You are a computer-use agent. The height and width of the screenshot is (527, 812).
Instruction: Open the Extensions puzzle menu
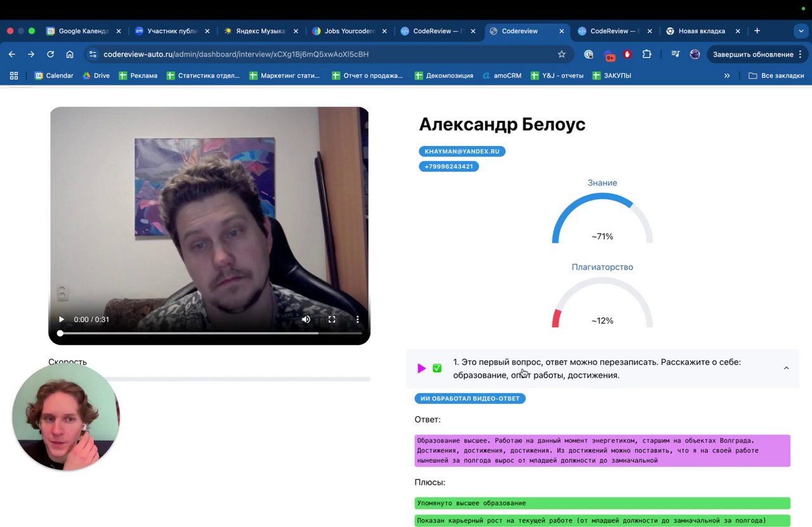pos(646,55)
